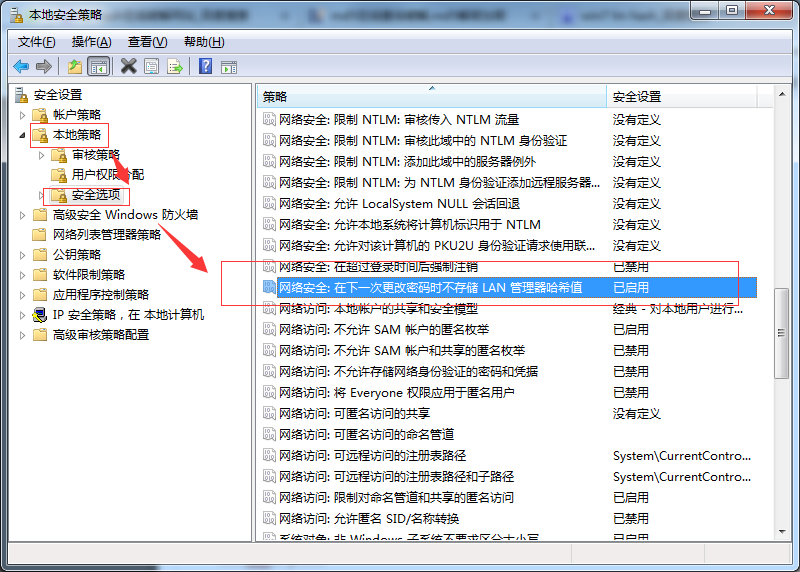Click the scrollbar up arrow in policy list

click(x=782, y=94)
